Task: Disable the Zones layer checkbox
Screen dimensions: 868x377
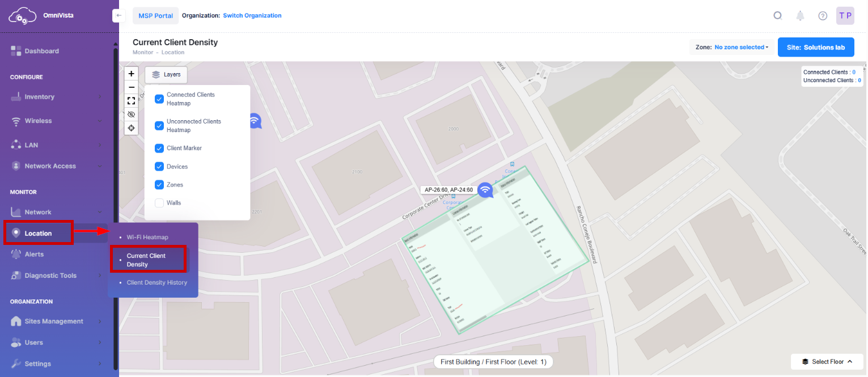Action: (159, 184)
